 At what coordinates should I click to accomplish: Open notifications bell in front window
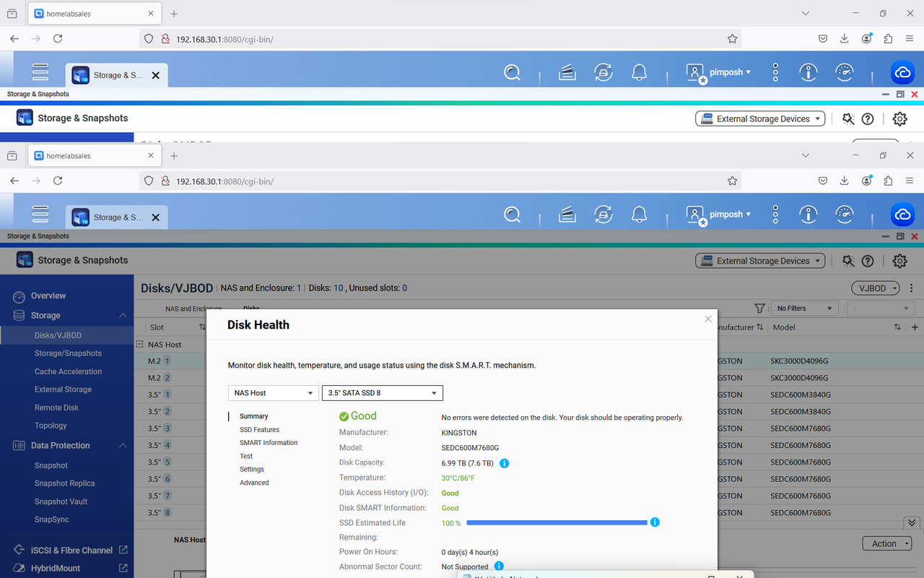click(639, 214)
